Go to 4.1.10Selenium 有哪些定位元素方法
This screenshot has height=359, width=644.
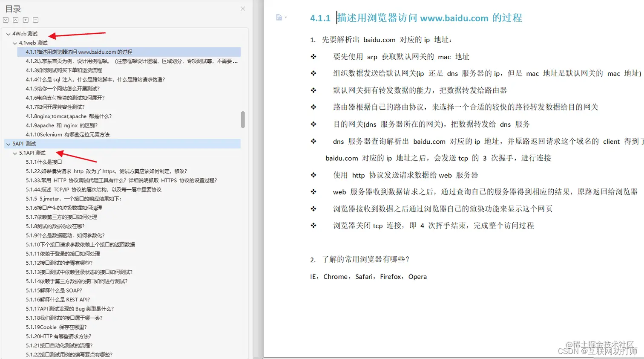(x=68, y=135)
